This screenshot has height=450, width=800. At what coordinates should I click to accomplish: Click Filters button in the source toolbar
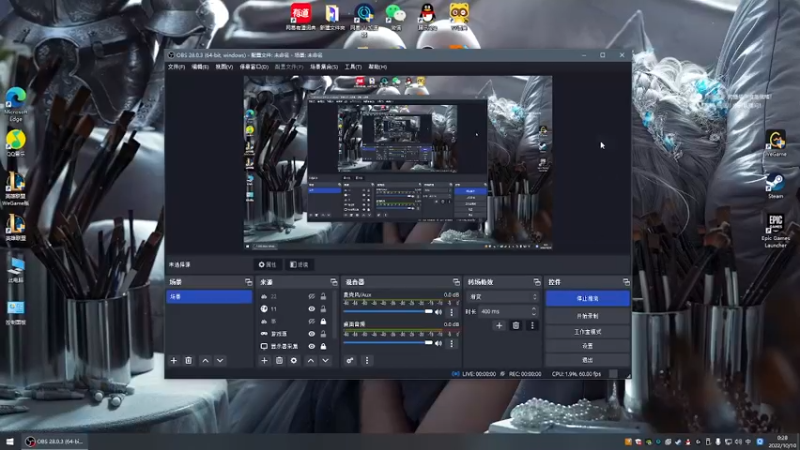point(299,265)
